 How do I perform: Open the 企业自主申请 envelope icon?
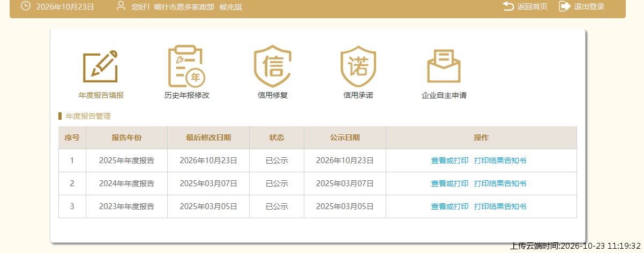444,66
